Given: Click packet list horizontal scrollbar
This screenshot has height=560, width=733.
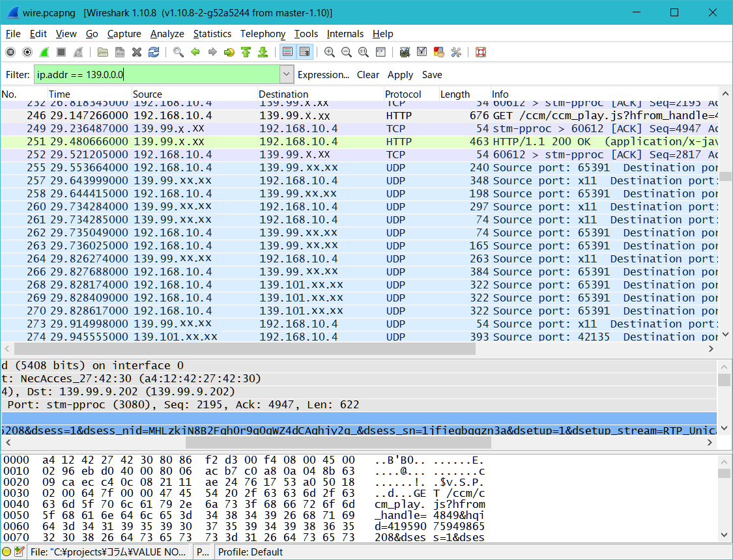Looking at the screenshot, I should coord(245,348).
